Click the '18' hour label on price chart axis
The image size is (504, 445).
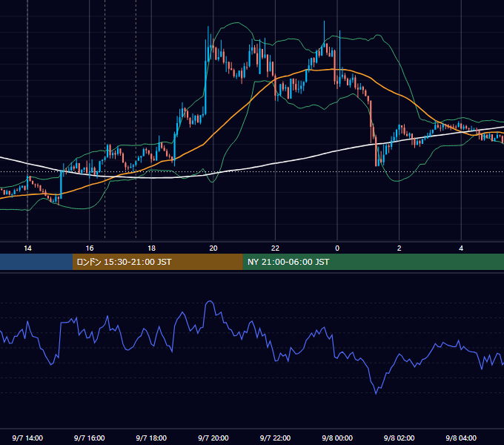point(151,248)
